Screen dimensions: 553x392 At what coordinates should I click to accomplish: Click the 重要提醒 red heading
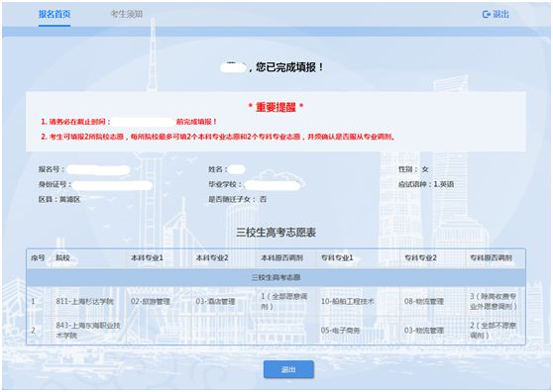pos(276,107)
